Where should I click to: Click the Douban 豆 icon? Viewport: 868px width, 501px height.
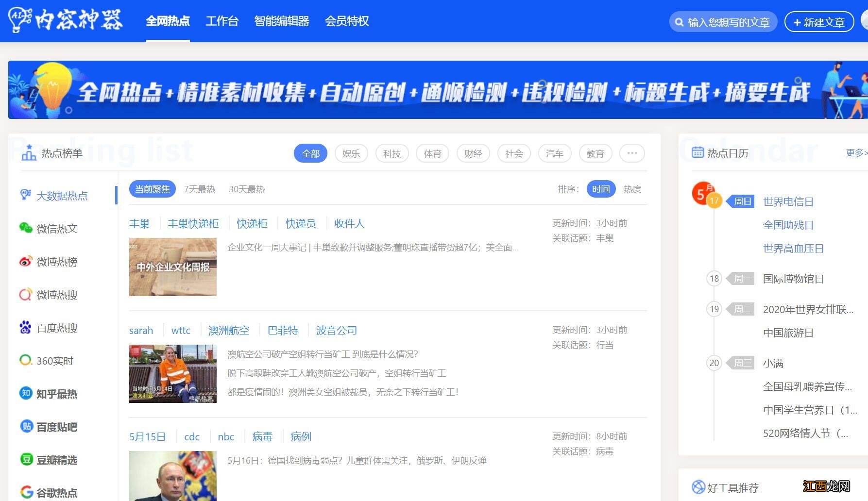(26, 459)
